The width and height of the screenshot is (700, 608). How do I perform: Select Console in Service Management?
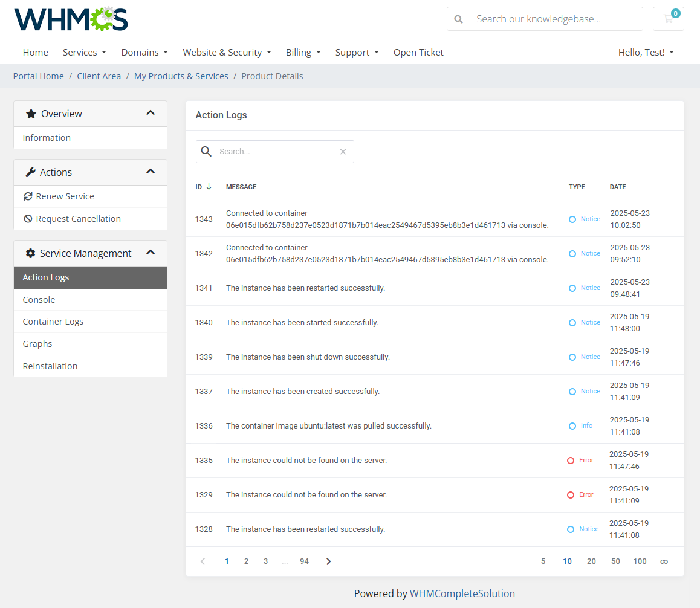tap(39, 299)
